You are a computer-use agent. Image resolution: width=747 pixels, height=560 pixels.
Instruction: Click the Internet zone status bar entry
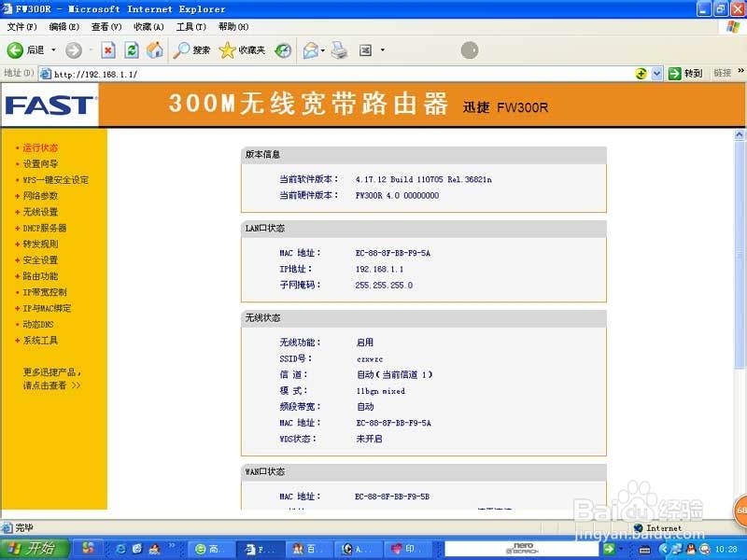click(658, 527)
